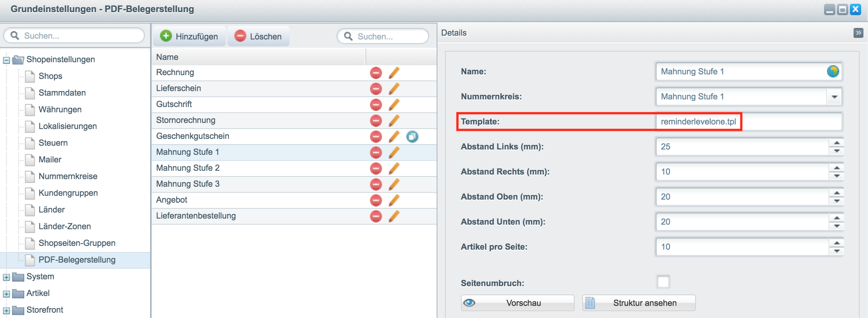Expand the Artikel folder node
This screenshot has height=318, width=868.
tap(6, 294)
